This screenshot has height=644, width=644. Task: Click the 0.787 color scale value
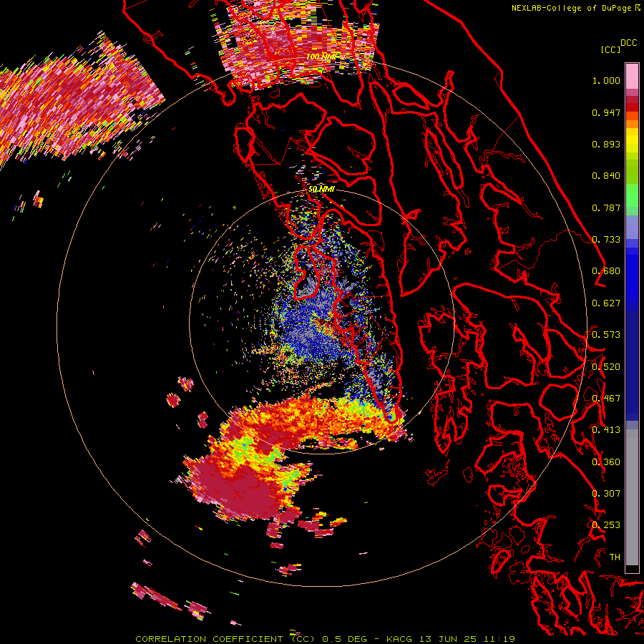[x=606, y=208]
